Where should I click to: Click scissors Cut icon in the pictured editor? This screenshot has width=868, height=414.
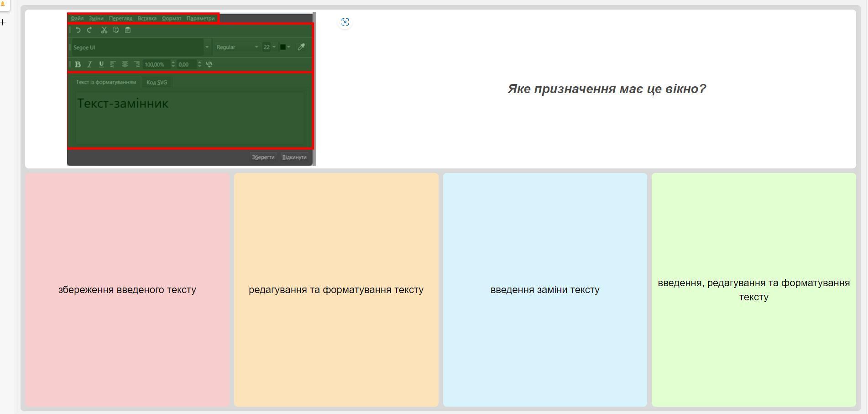coord(104,30)
